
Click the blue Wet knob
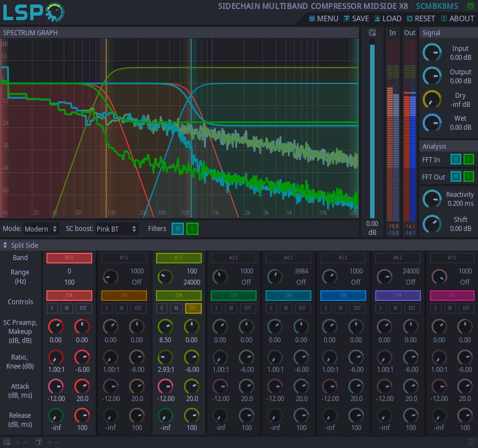tap(432, 122)
